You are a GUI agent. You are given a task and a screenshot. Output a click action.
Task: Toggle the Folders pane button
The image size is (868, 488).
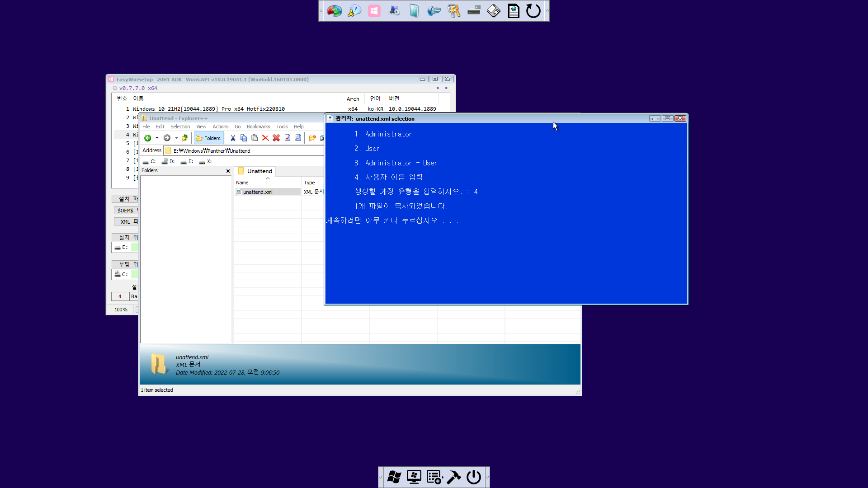tap(208, 138)
